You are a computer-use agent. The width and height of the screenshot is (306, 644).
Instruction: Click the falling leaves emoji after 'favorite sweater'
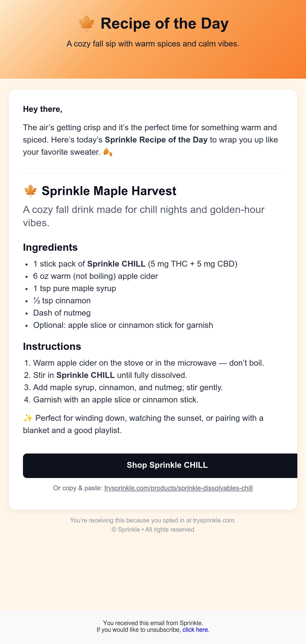pyautogui.click(x=108, y=152)
